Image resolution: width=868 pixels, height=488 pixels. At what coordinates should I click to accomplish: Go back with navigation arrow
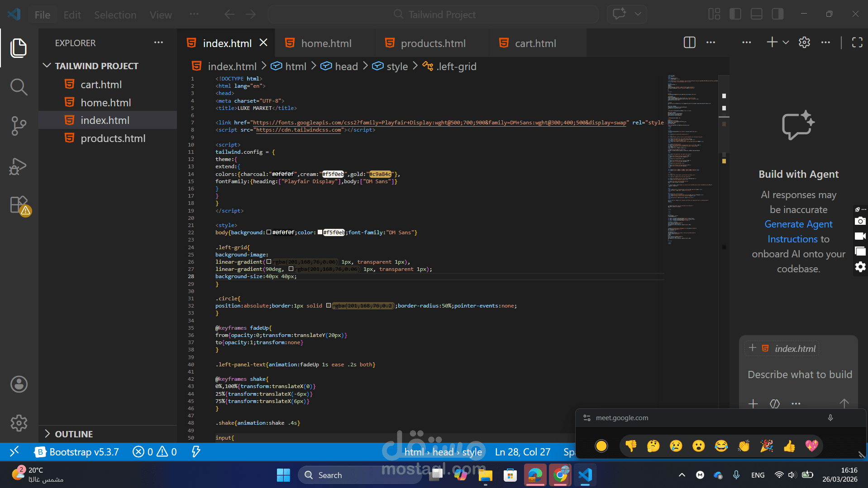(x=229, y=14)
